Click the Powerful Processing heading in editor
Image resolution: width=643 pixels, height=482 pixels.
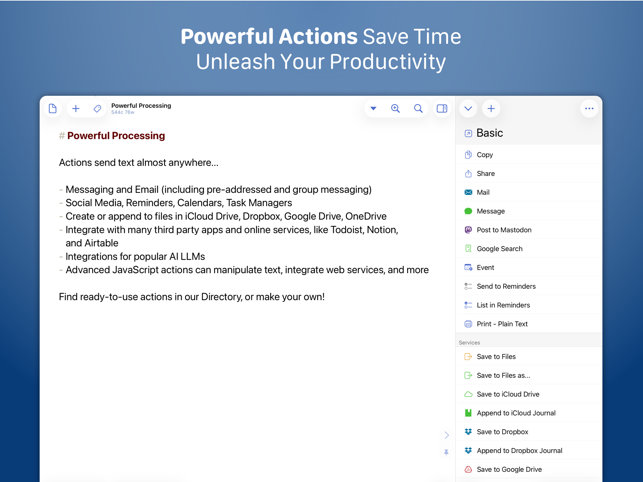116,136
